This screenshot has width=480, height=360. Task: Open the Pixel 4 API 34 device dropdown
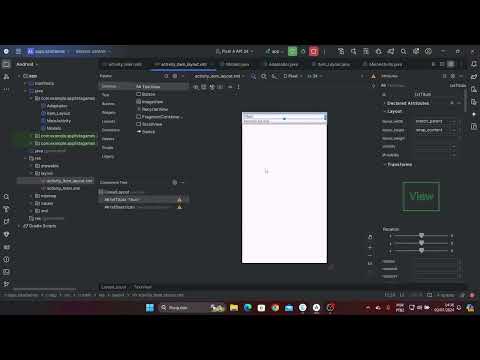click(234, 51)
